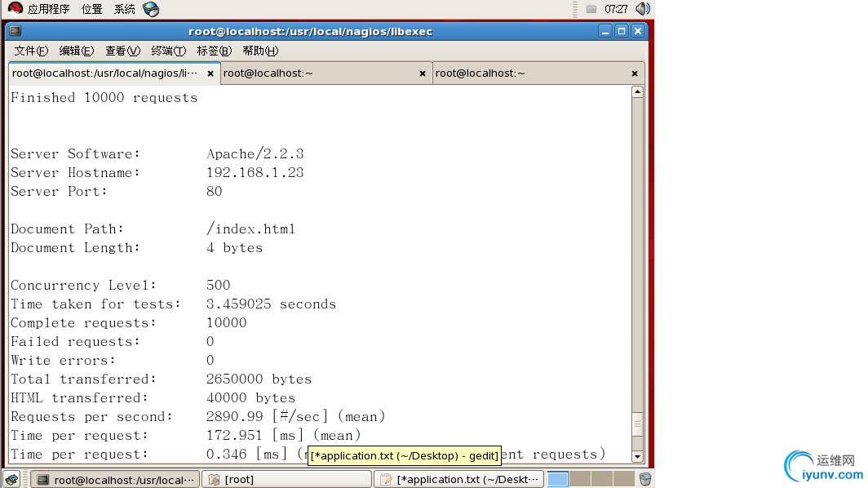868x488 pixels.
Task: Close the terminal window
Action: click(x=638, y=31)
